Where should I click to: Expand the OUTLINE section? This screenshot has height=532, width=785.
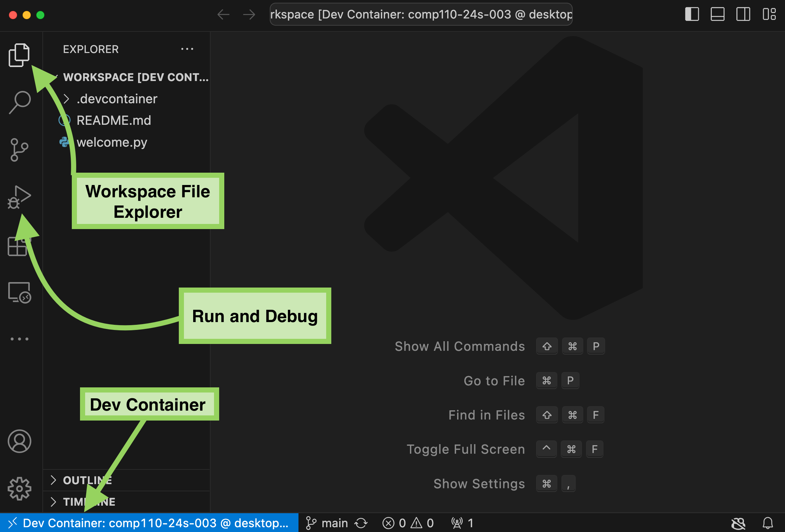(87, 480)
